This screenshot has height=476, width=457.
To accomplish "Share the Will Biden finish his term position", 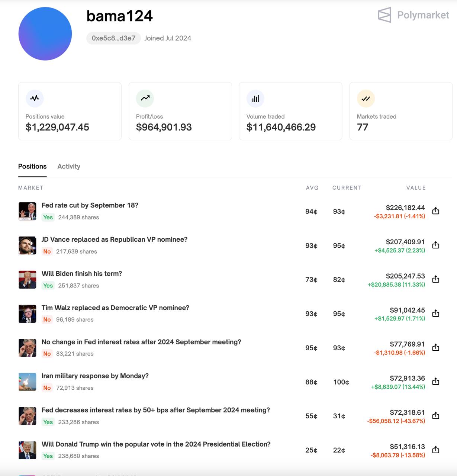I will click(436, 279).
